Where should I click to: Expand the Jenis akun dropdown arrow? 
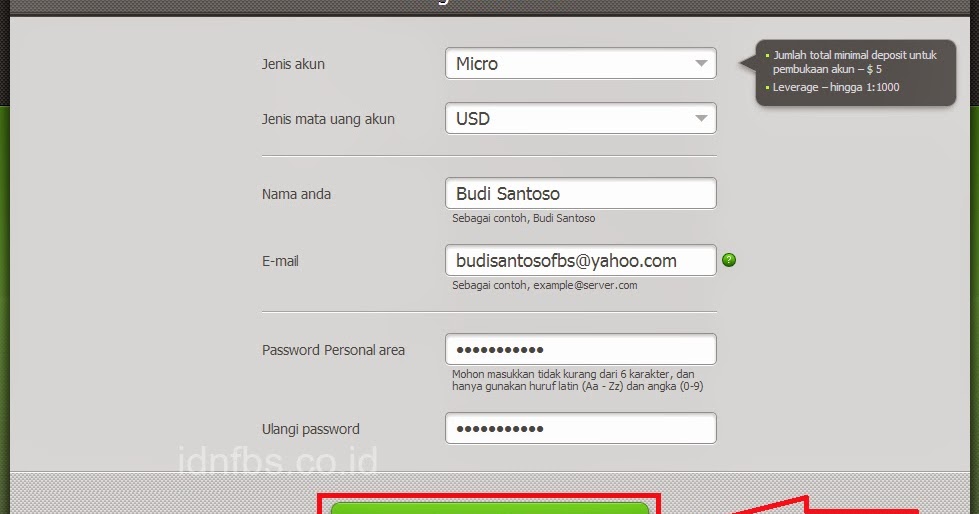coord(701,64)
